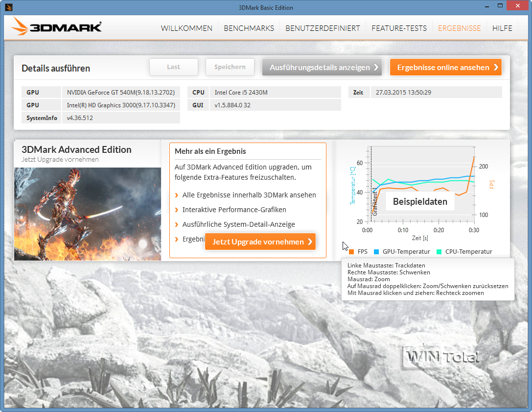Click 'Interaktive Performance-Grafiken' list item
The height and width of the screenshot is (412, 532).
(234, 210)
